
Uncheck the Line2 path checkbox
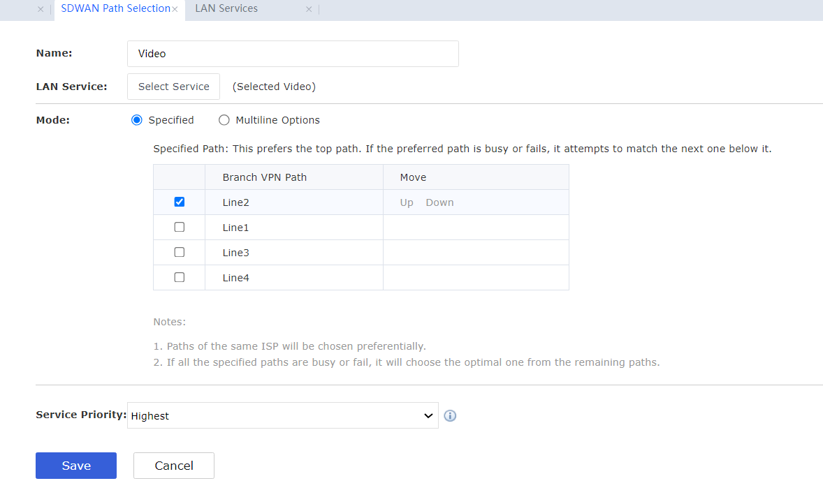(180, 202)
